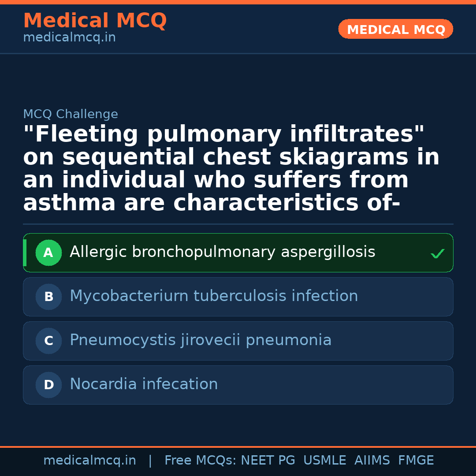Screen dimensions: 476x476
Task: Select the Mycobacterium tuberculosis infection text
Action: coord(214,296)
